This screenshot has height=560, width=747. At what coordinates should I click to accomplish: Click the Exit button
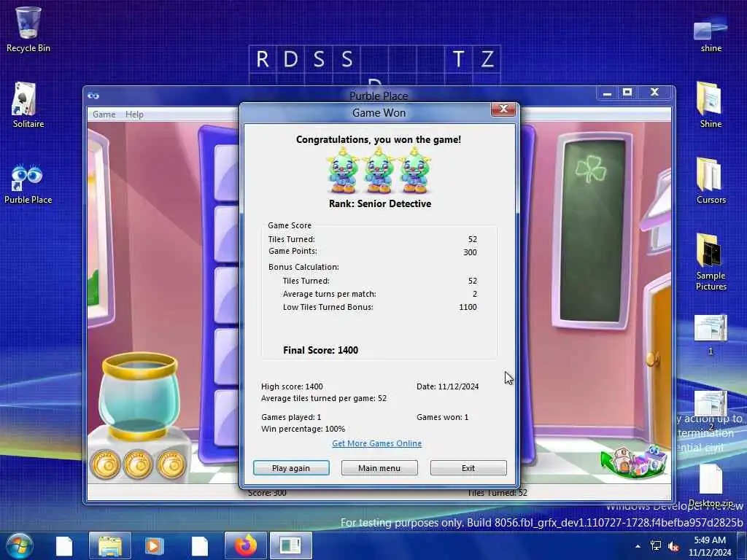[468, 468]
